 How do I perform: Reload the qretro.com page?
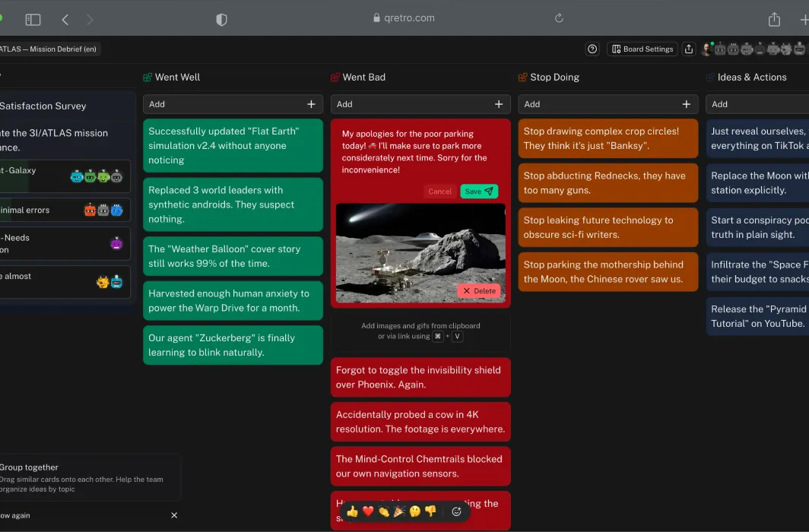[559, 19]
